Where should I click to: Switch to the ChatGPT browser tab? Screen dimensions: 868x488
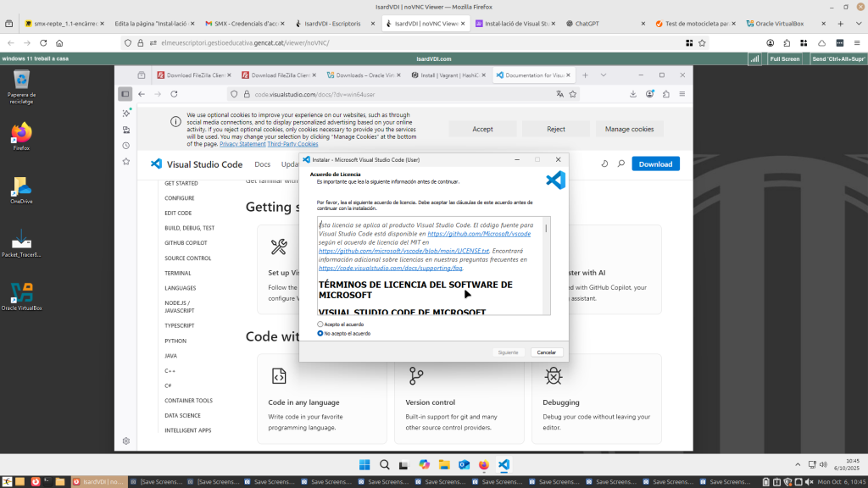pyautogui.click(x=587, y=24)
